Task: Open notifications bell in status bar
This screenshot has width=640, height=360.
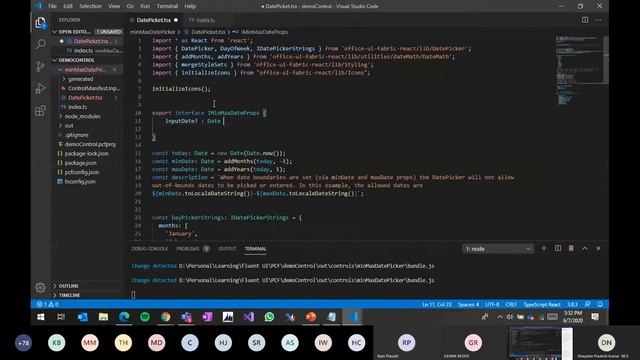Action: click(600, 304)
